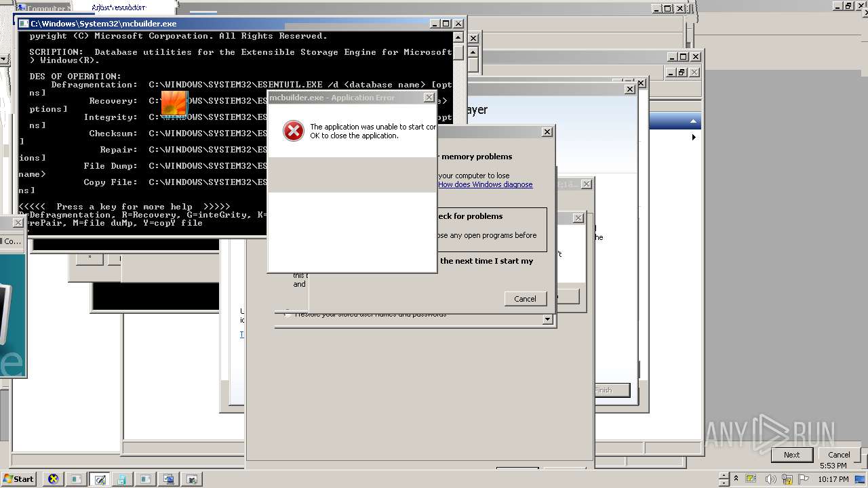The width and height of the screenshot is (868, 488).
Task: Open the Start menu
Action: (18, 479)
